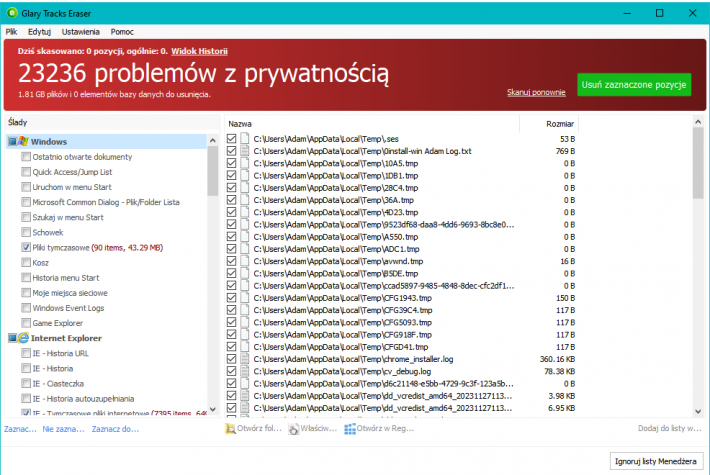
Task: Click the open folder icon in bottom toolbar
Action: 230,428
